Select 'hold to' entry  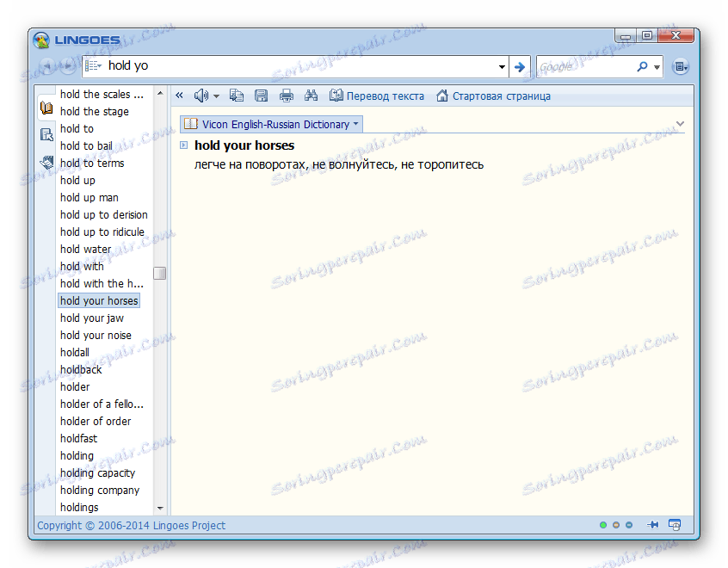pyautogui.click(x=77, y=128)
